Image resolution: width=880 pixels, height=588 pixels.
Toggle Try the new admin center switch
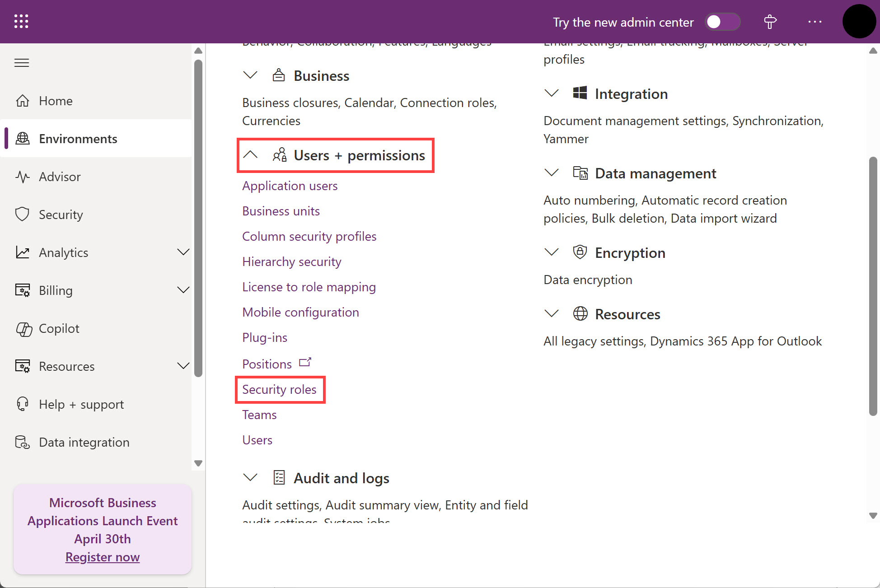722,22
